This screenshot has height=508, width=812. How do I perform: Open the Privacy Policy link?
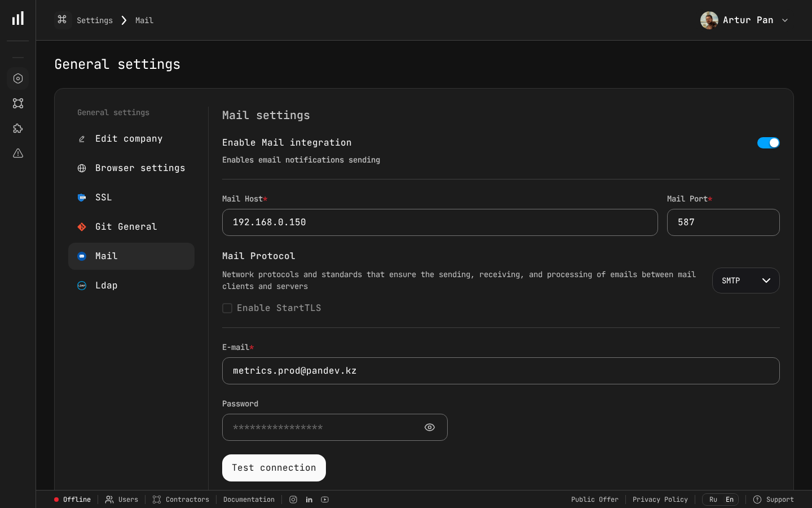pyautogui.click(x=660, y=500)
